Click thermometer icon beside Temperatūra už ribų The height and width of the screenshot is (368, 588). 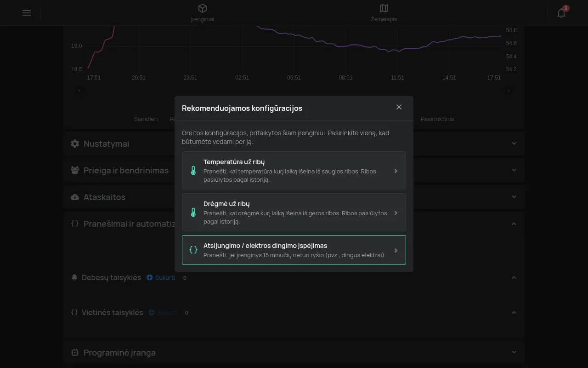pyautogui.click(x=193, y=171)
